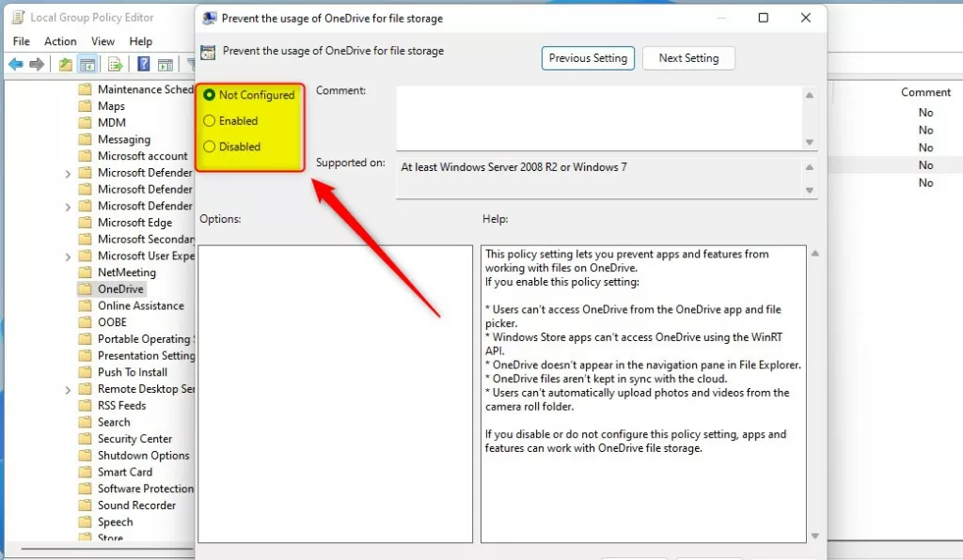Click the Push To Install folder icon
Image resolution: width=963 pixels, height=560 pixels.
[85, 372]
